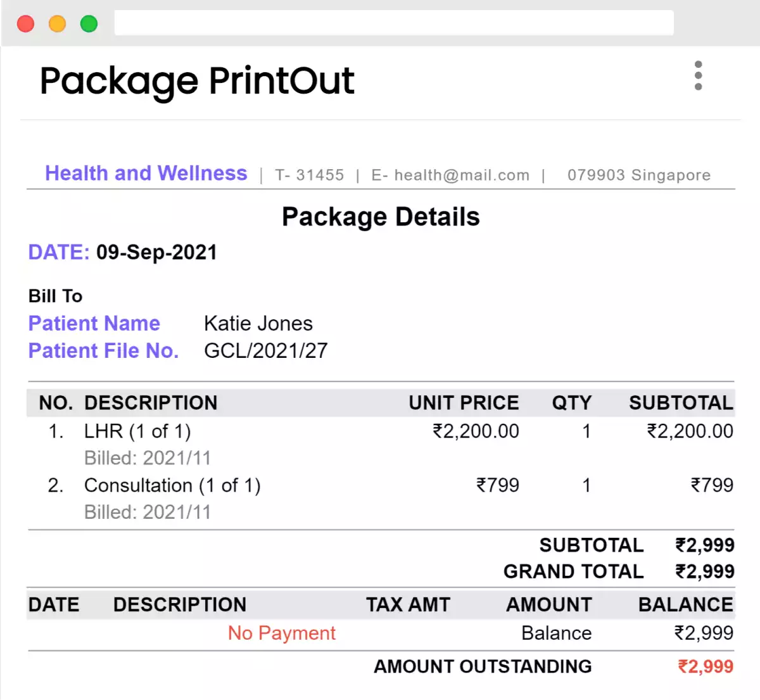This screenshot has width=760, height=700.
Task: Select the Consultation (1 of 1) item
Action: click(x=172, y=485)
